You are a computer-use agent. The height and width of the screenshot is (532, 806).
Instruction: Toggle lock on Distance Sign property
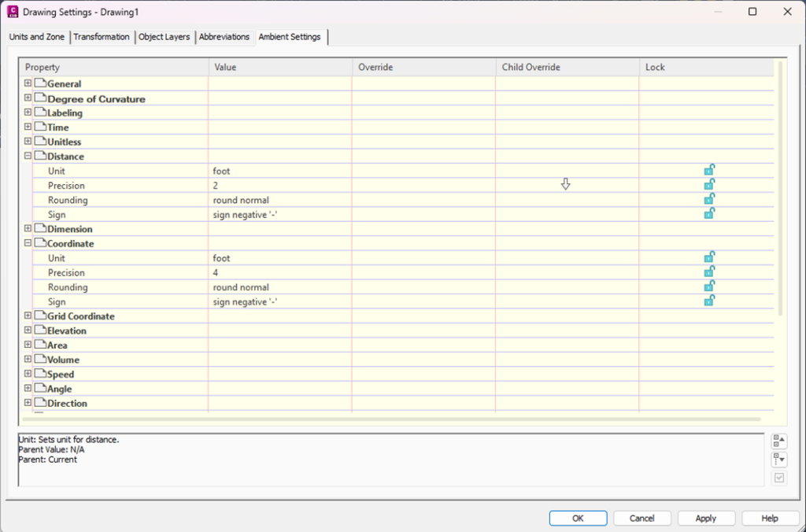pos(710,213)
